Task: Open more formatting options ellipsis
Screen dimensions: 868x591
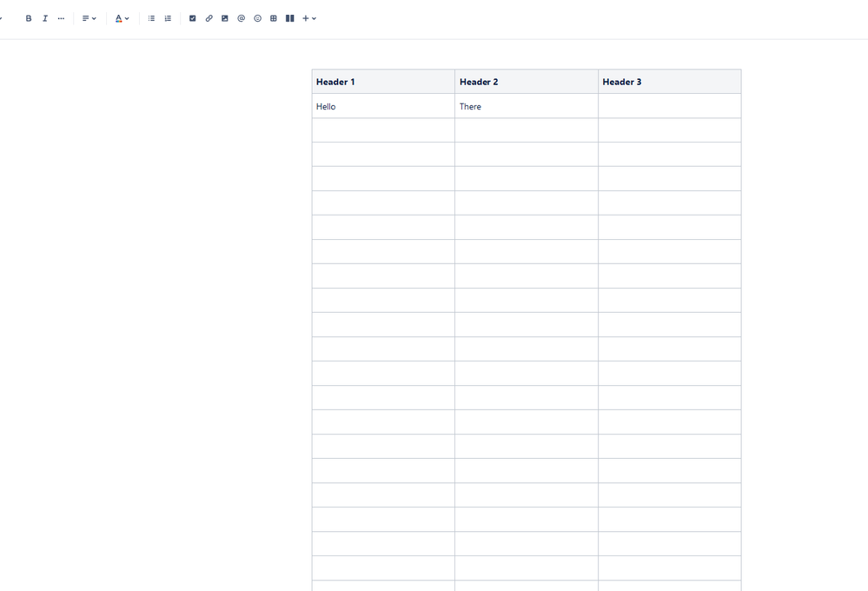Action: tap(61, 18)
